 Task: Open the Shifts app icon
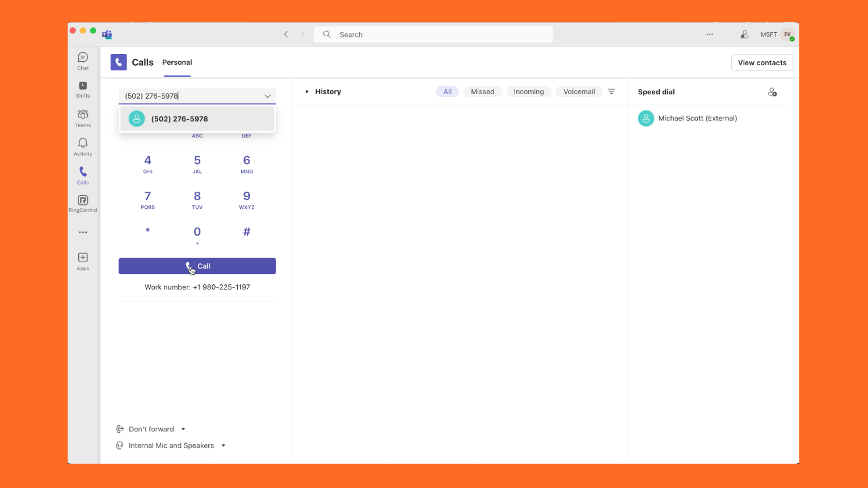83,89
